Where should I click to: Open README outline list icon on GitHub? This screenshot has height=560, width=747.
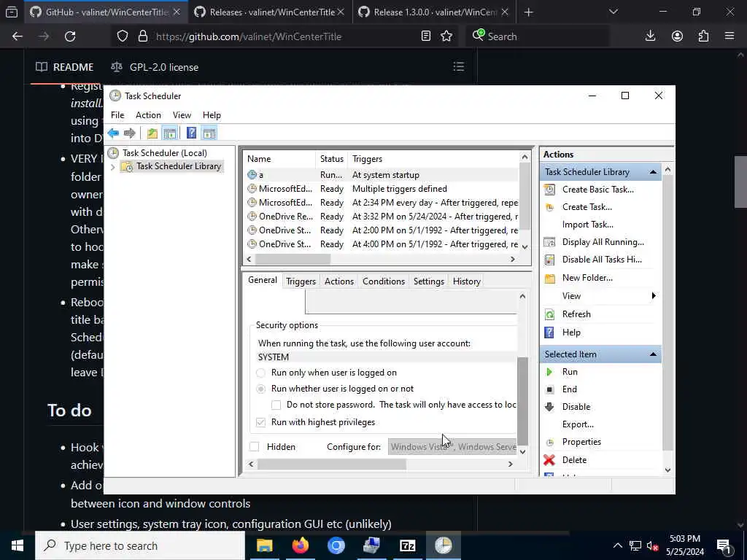[x=458, y=66]
